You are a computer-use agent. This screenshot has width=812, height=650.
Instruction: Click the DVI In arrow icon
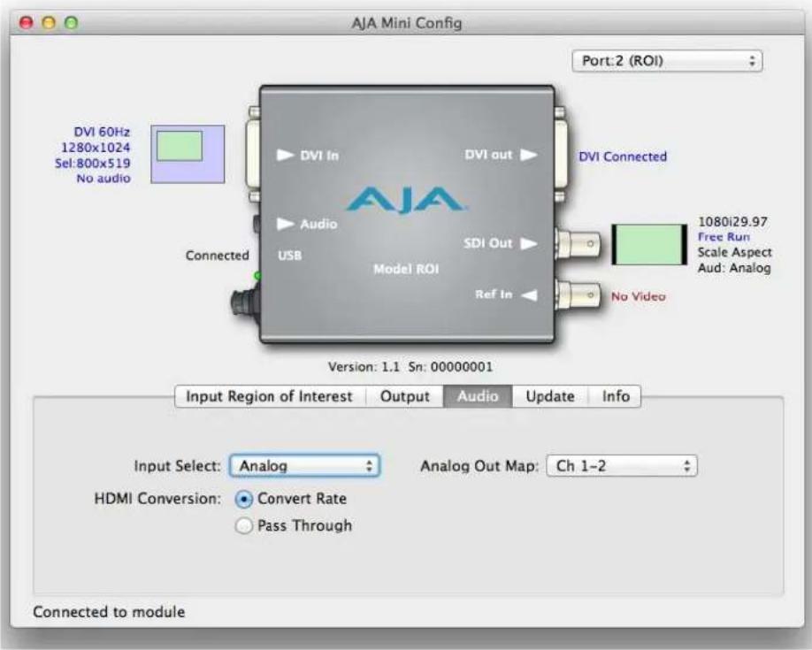click(285, 155)
